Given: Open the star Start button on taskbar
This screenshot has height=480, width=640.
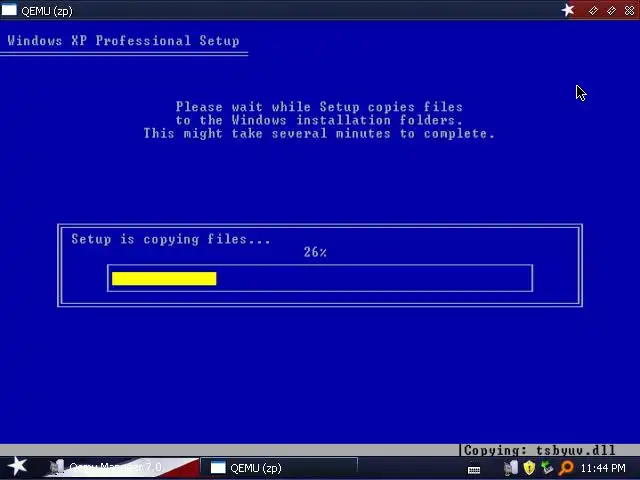Looking at the screenshot, I should pos(18,466).
